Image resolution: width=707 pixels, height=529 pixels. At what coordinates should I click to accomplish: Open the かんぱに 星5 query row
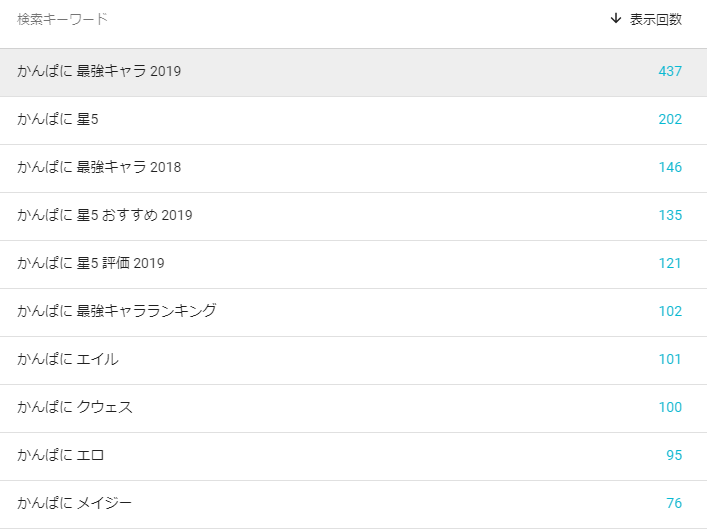tap(354, 120)
